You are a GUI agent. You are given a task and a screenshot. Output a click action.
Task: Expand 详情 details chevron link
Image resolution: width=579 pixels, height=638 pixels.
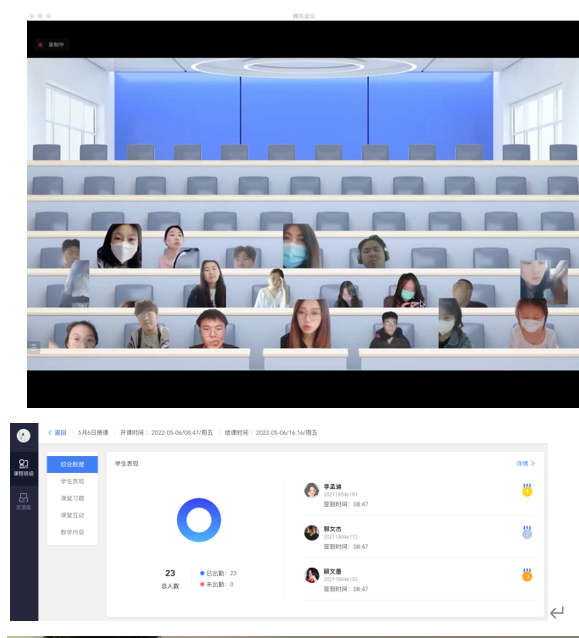(525, 463)
